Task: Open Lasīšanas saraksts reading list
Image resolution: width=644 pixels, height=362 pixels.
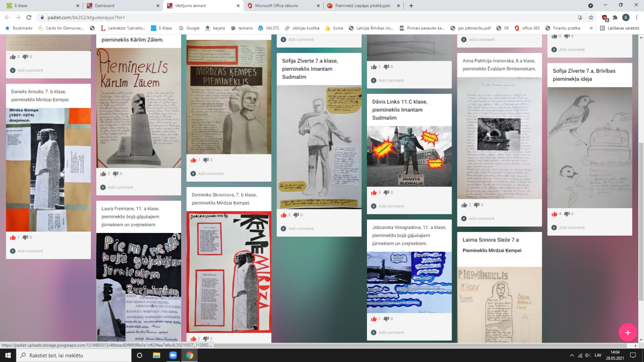Action: click(620, 28)
